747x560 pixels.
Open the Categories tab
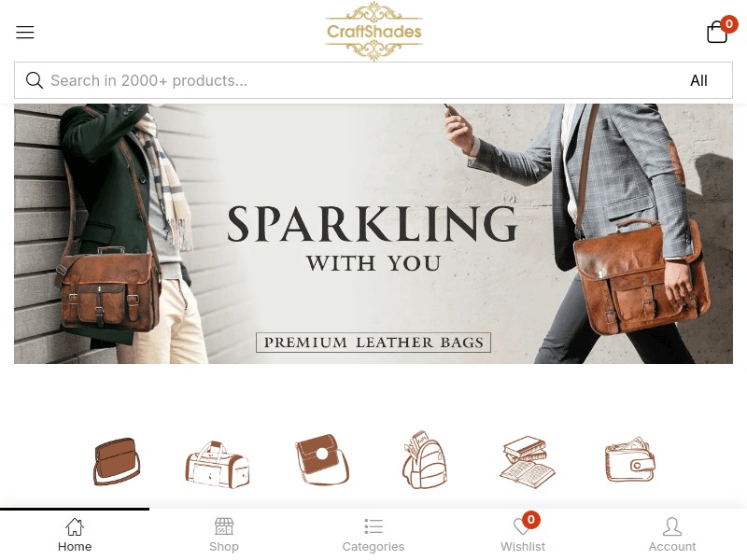point(373,535)
